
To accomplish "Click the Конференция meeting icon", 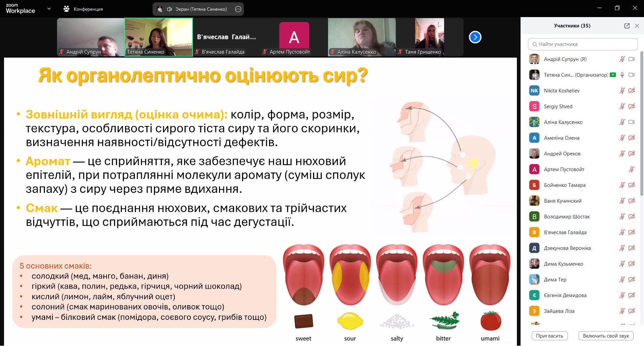I will point(66,9).
